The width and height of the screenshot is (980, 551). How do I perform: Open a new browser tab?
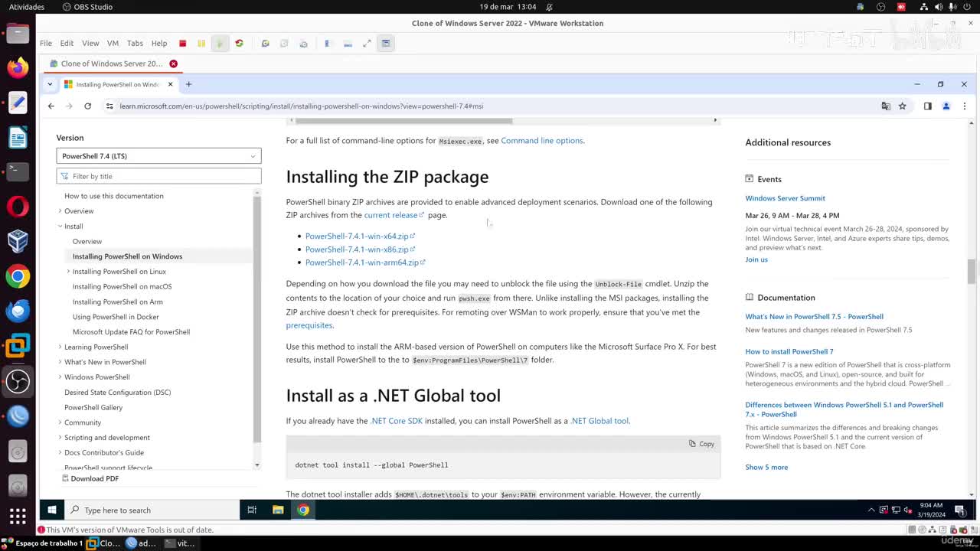(188, 84)
